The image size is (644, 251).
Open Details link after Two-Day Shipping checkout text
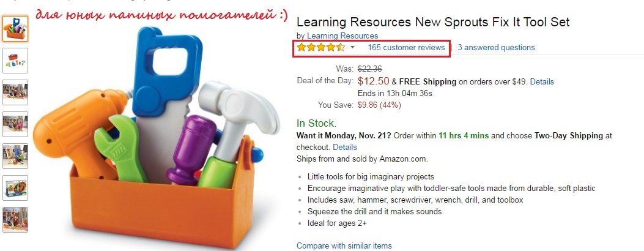[x=344, y=147]
